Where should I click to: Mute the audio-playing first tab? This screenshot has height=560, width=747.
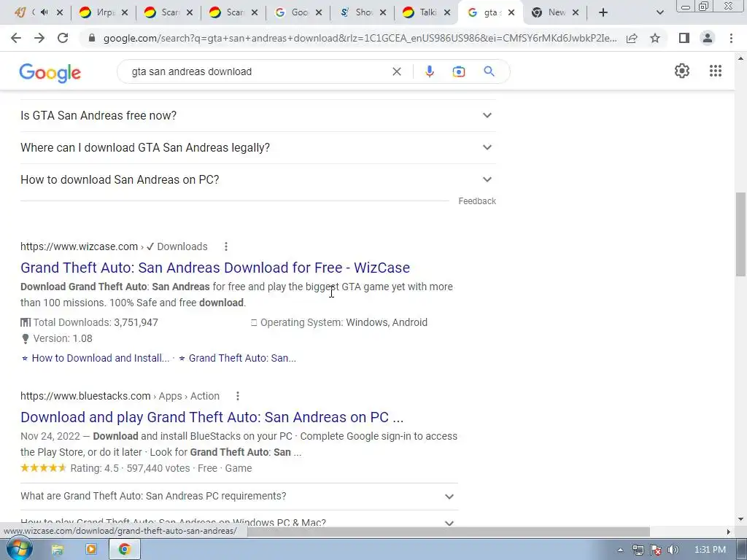click(44, 12)
